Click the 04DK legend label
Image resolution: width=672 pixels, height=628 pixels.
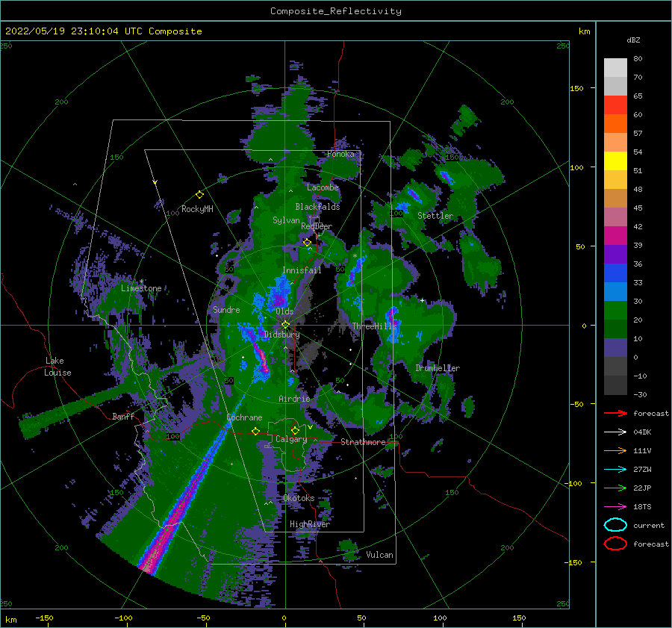coord(642,432)
